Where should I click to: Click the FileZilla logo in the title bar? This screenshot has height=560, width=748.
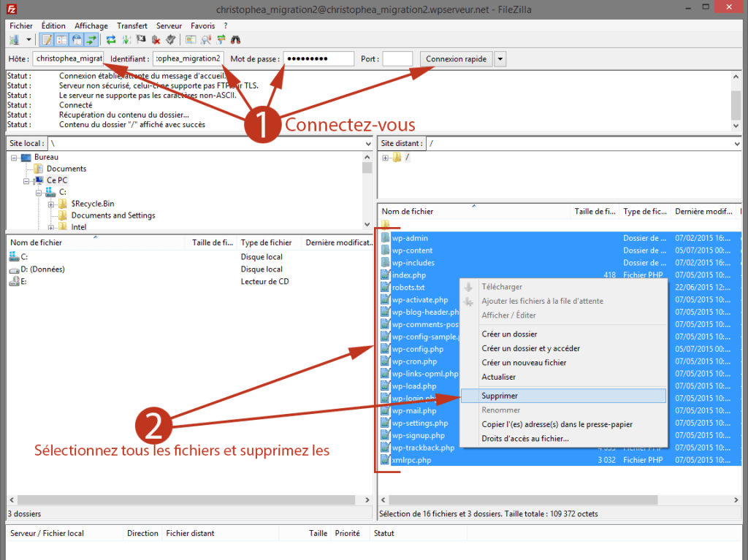[x=12, y=9]
